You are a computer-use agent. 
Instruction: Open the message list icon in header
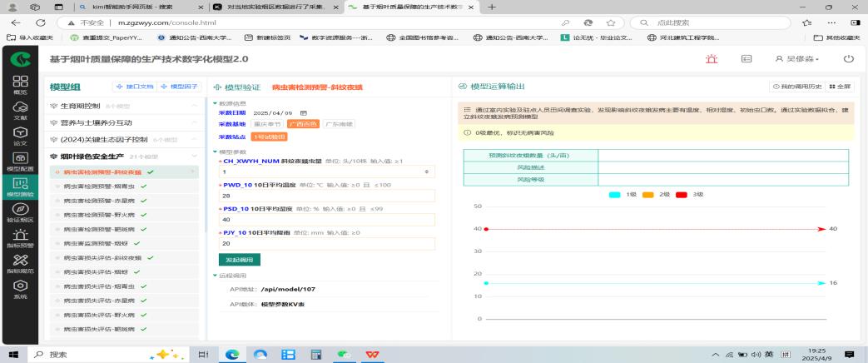click(x=746, y=59)
